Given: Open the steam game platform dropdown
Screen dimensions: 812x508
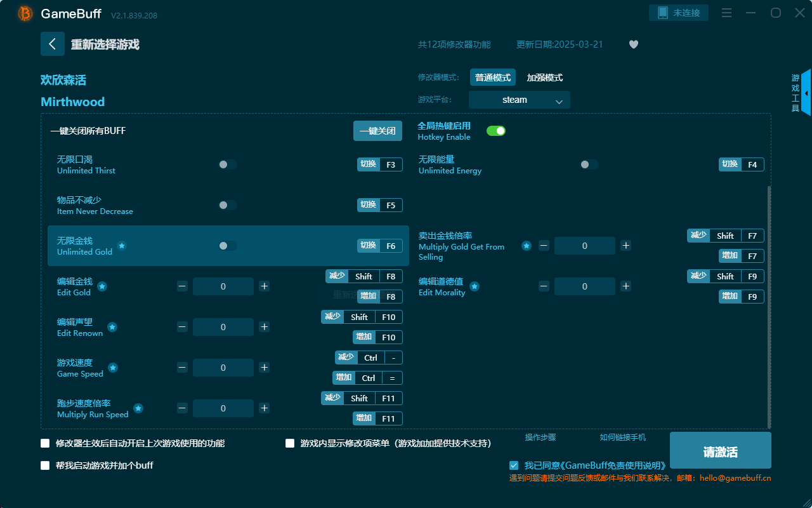Looking at the screenshot, I should 519,100.
